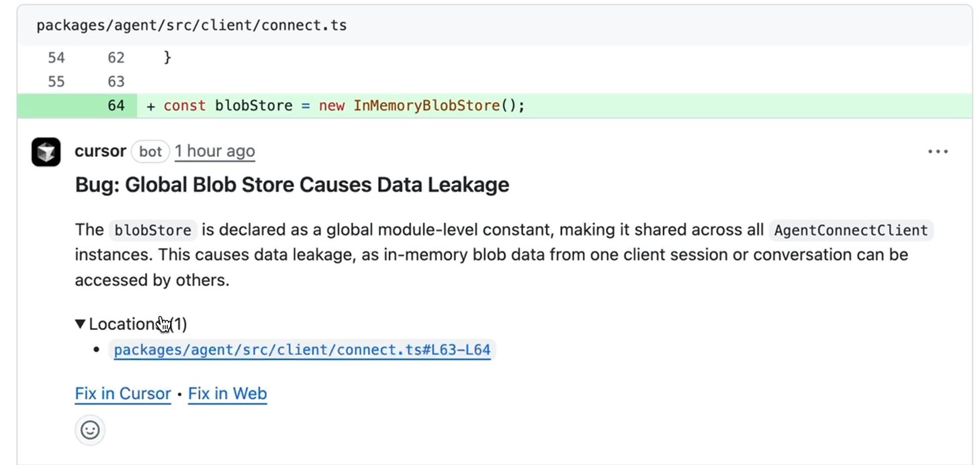Screen dimensions: 980x465
Task: Open Fix in Web
Action: click(227, 393)
